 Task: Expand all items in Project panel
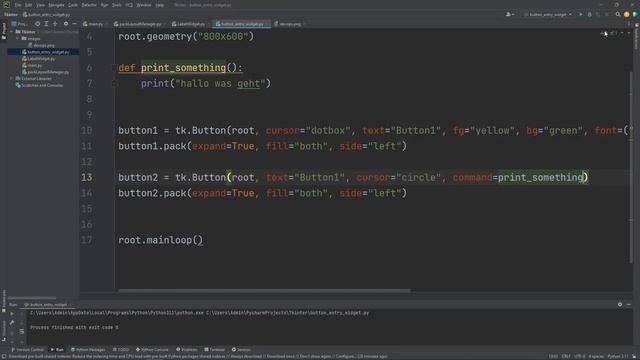pyautogui.click(x=47, y=24)
